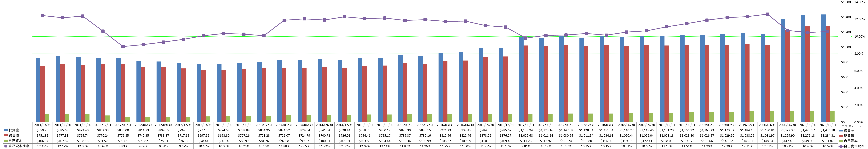This screenshot has height=149, width=868.
Task: Select total assets cell $1,377.37
Action: click(787, 130)
